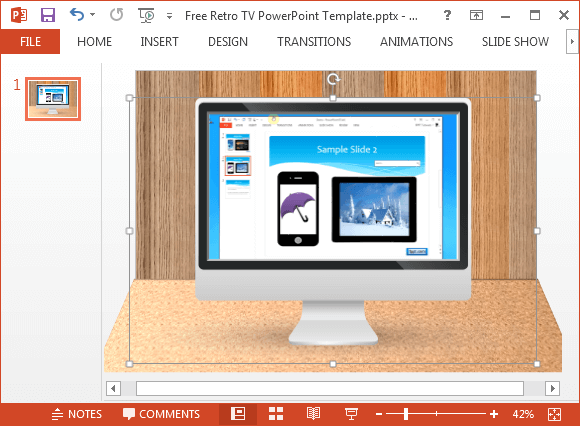
Task: Select slide 1 thumbnail in panel
Action: coord(53,99)
